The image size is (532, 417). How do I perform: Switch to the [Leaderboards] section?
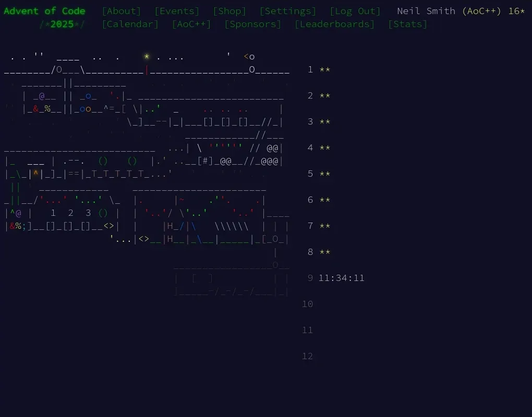(x=334, y=24)
